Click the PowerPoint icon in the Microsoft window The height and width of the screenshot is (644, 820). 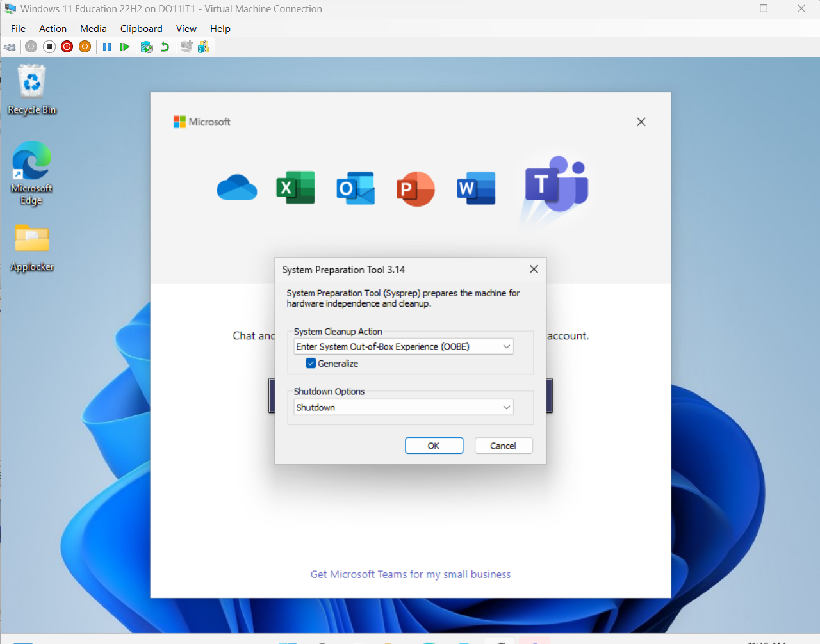click(415, 189)
